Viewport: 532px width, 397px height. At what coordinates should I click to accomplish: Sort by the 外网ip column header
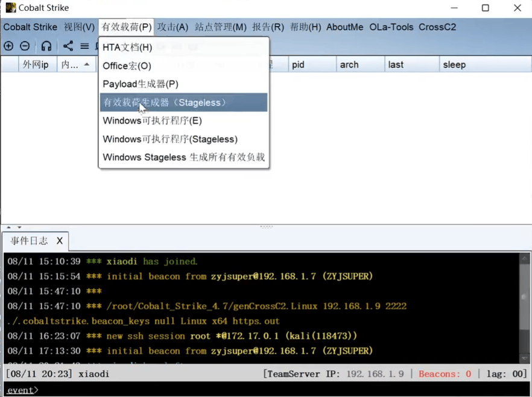click(37, 65)
